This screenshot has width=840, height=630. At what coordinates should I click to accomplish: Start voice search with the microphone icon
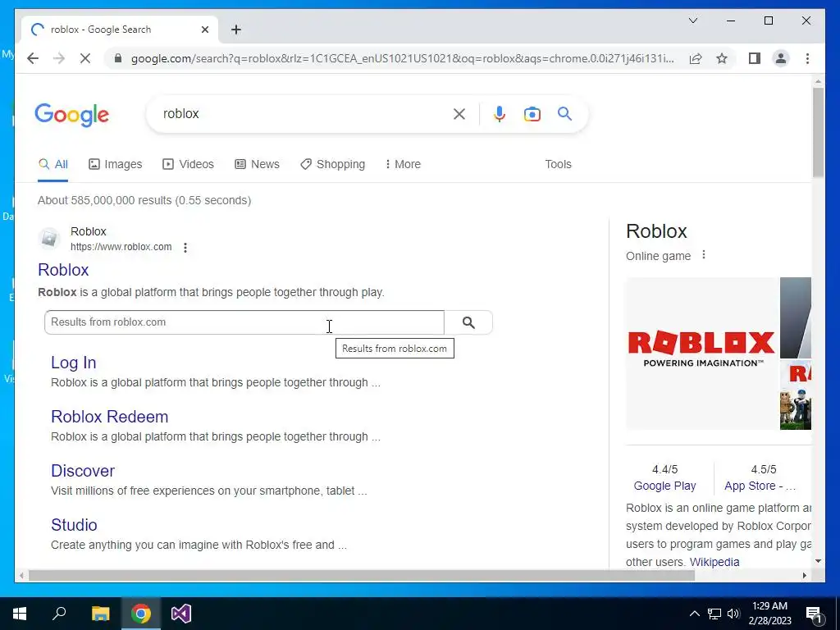[500, 113]
